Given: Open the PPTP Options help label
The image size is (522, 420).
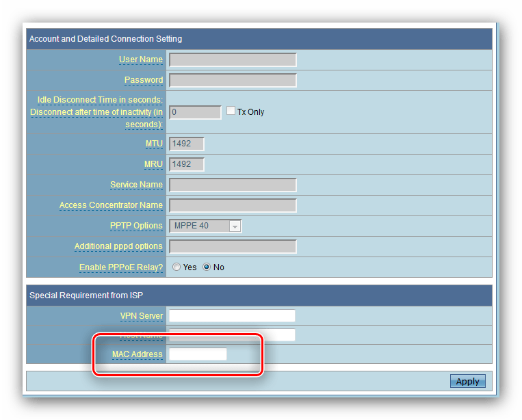Looking at the screenshot, I should tap(136, 226).
